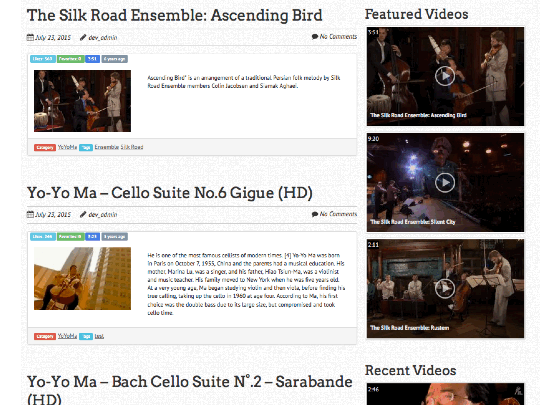
Task: Open Yo-Yo Ma Cello Suite No.6 Gigue title
Action: pos(170,193)
